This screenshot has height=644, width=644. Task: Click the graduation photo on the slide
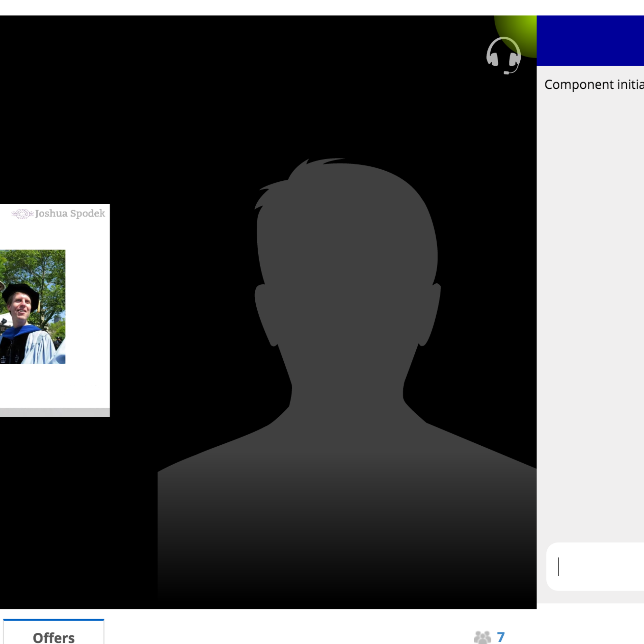point(33,307)
